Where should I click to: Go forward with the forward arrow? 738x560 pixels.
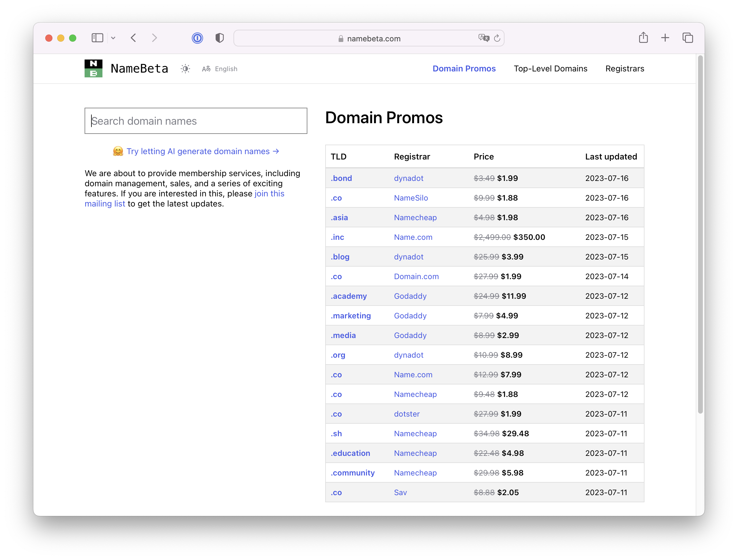pyautogui.click(x=154, y=38)
